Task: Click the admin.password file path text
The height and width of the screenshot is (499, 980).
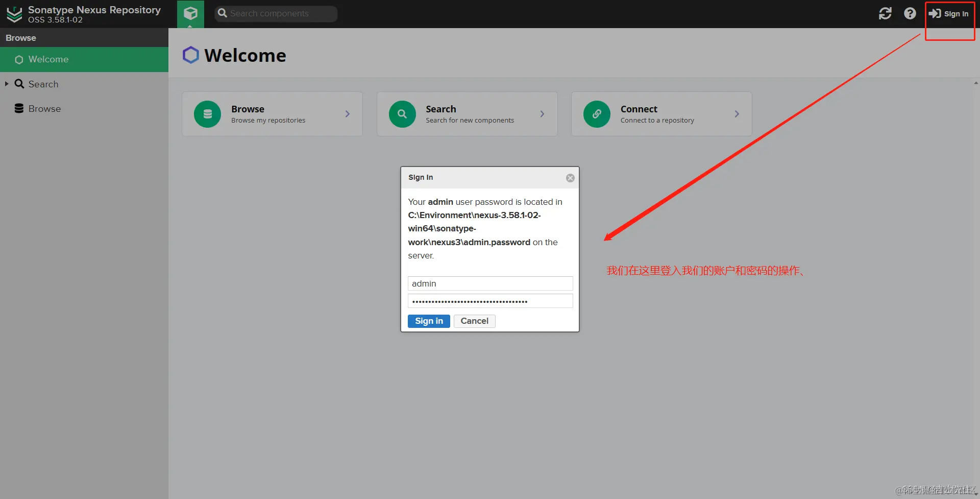Action: pos(474,228)
